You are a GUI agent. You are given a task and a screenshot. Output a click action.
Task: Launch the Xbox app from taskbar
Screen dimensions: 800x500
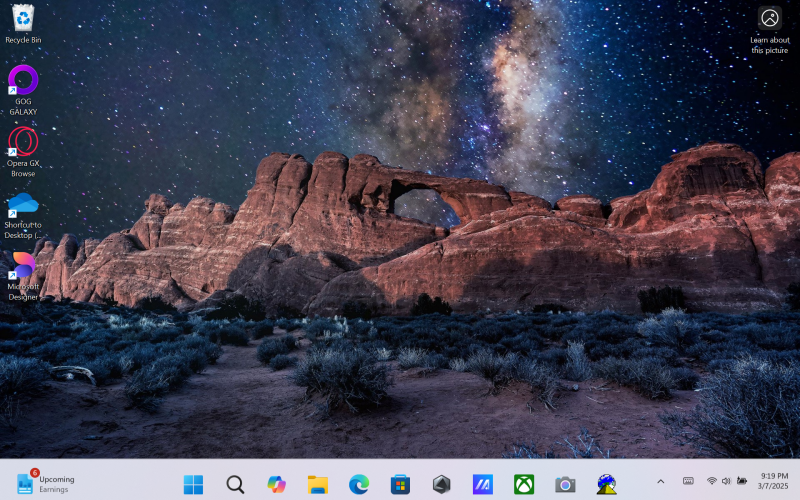coord(524,484)
